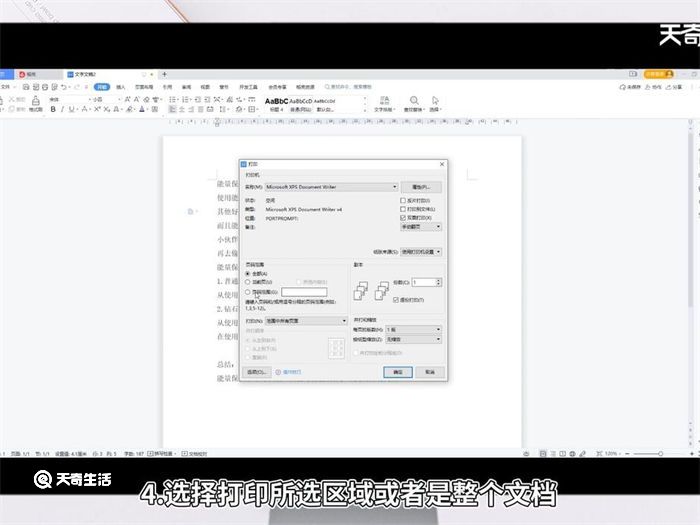
Task: Open the printer name dropdown
Action: (331, 187)
